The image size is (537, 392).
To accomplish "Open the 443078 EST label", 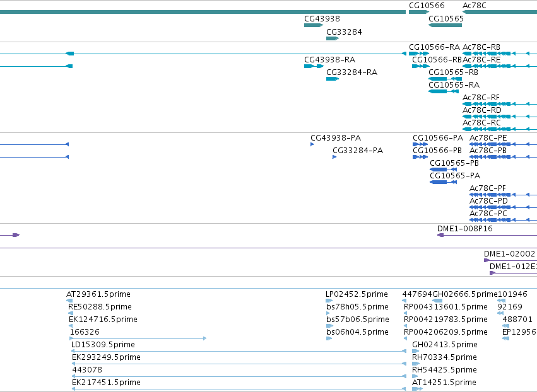I will pyautogui.click(x=87, y=370).
